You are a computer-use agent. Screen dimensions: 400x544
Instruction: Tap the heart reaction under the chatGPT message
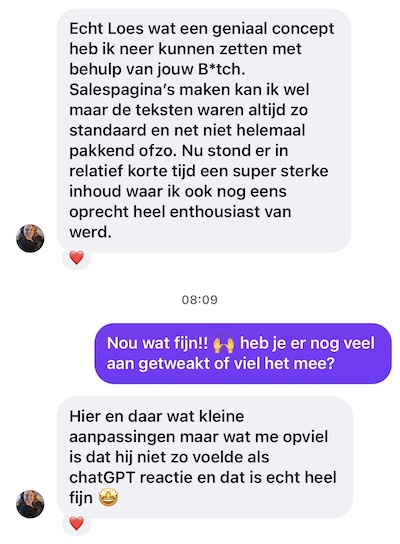click(76, 523)
